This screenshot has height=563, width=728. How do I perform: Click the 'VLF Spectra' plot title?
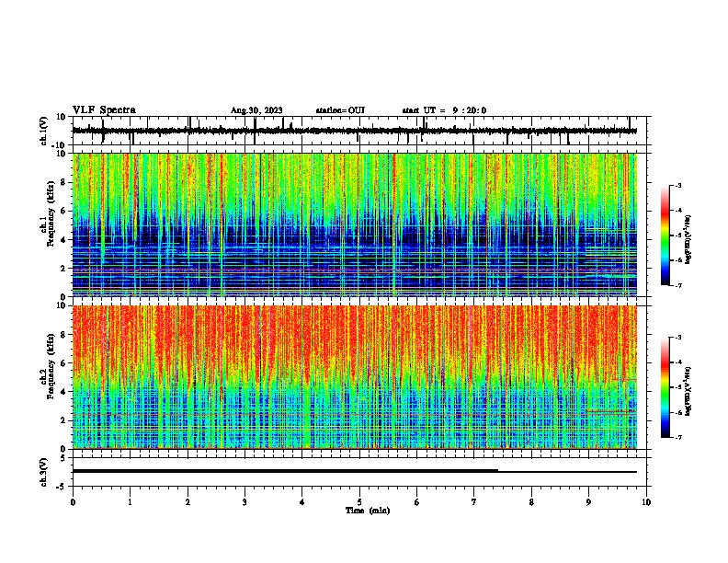coord(104,110)
